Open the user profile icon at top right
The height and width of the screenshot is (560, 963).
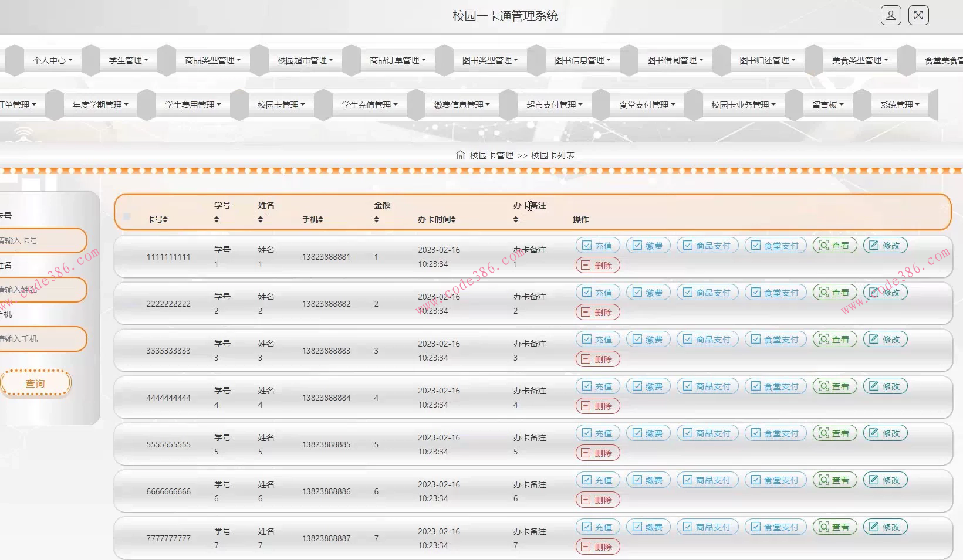(890, 16)
